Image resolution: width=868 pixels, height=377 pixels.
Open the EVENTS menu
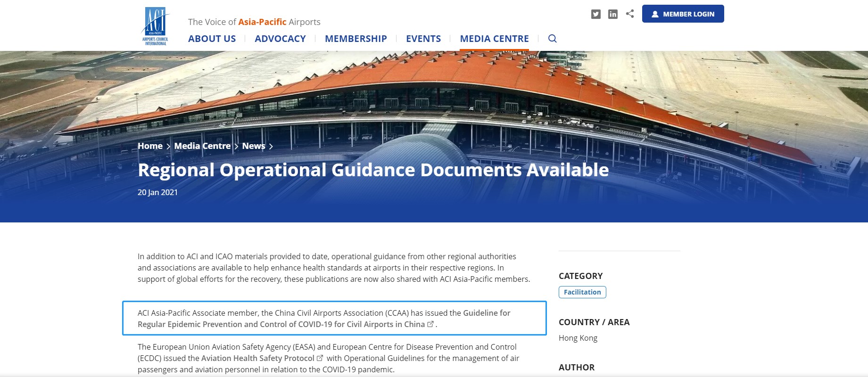tap(423, 39)
